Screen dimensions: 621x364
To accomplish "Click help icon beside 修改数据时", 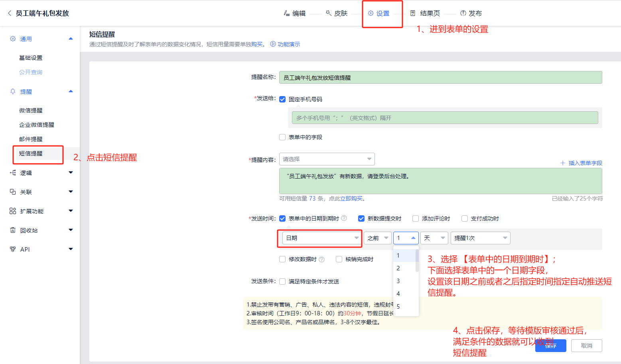I will (x=321, y=260).
